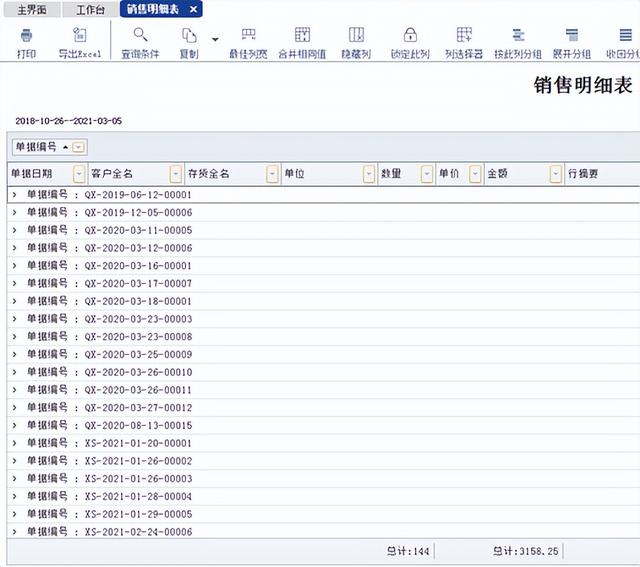Image resolution: width=640 pixels, height=567 pixels.
Task: Click 按此列分组 (group by this column)
Action: pos(517,36)
